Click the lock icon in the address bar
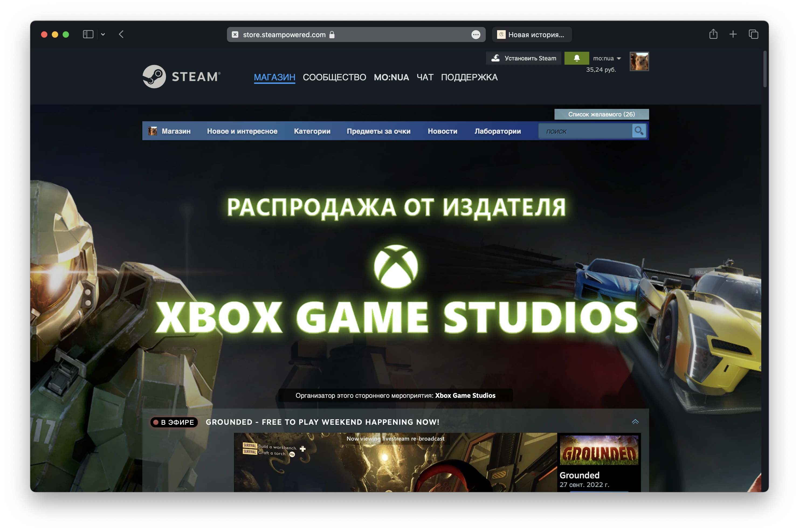The height and width of the screenshot is (532, 799). 332,34
